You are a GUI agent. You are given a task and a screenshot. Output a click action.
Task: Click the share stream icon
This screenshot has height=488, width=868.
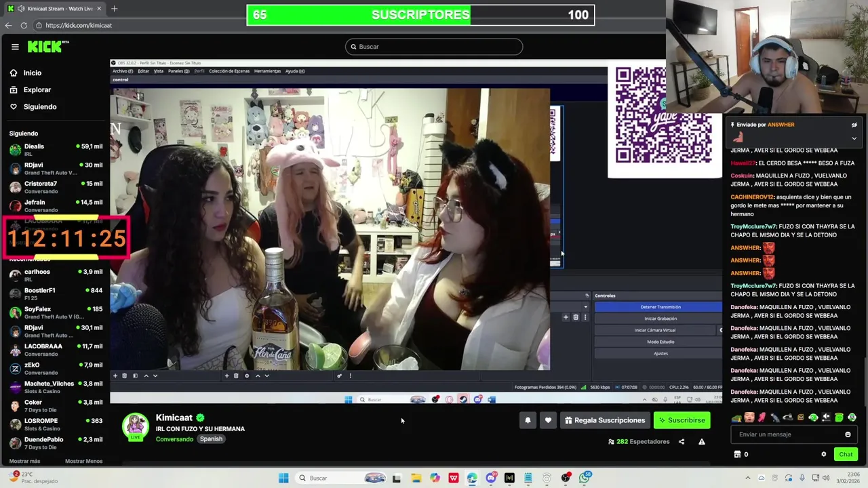coord(682,442)
